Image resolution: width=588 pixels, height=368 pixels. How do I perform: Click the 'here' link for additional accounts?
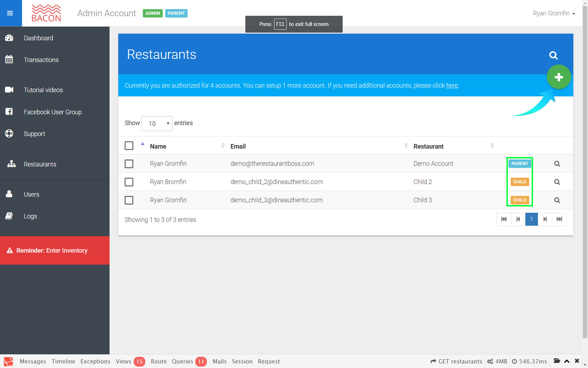point(452,86)
